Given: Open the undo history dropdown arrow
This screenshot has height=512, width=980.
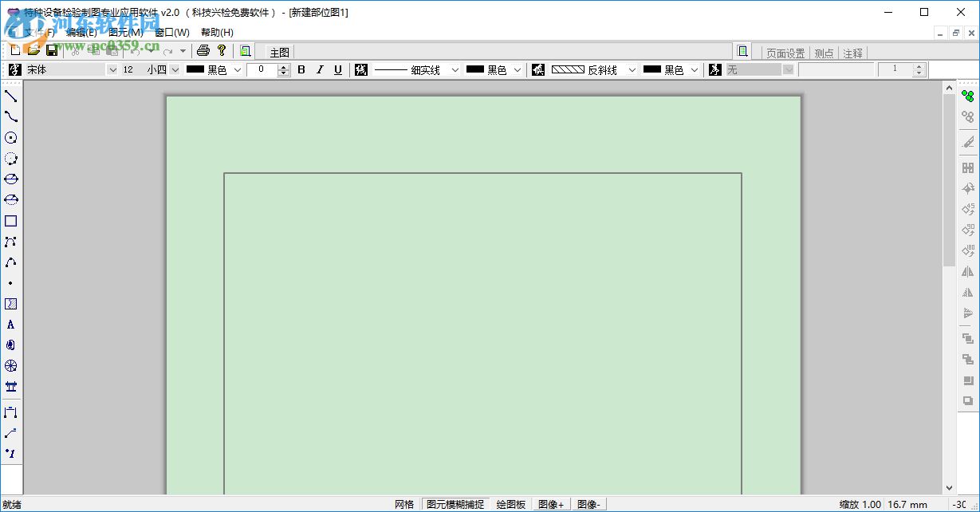Looking at the screenshot, I should [x=149, y=50].
